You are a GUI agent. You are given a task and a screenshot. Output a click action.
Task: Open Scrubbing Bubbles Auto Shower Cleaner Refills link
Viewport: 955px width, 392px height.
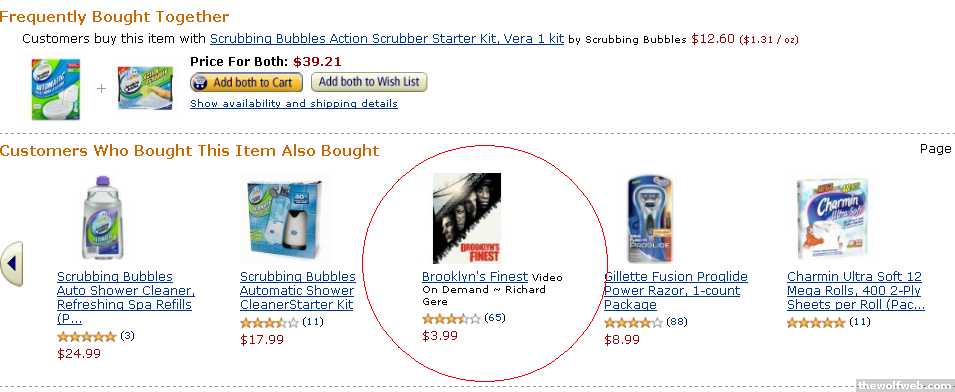pos(125,298)
